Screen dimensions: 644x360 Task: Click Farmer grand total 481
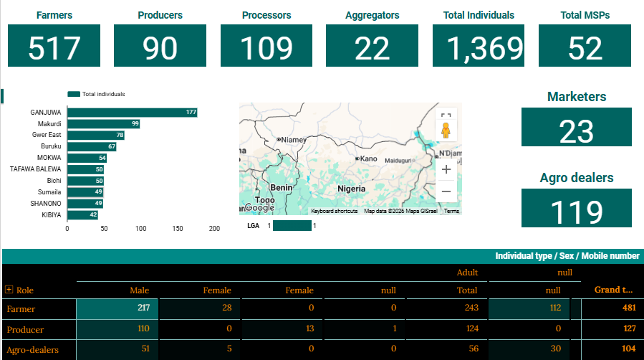612,309
